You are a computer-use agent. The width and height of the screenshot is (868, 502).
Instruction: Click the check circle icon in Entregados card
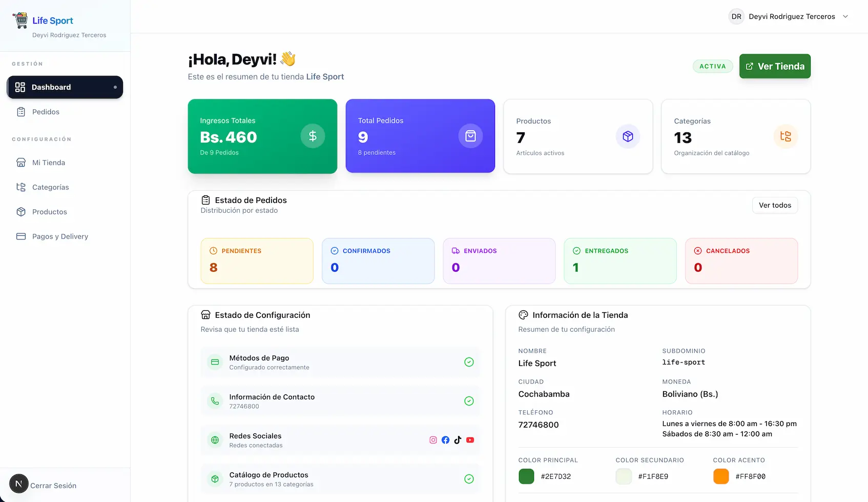[576, 251]
